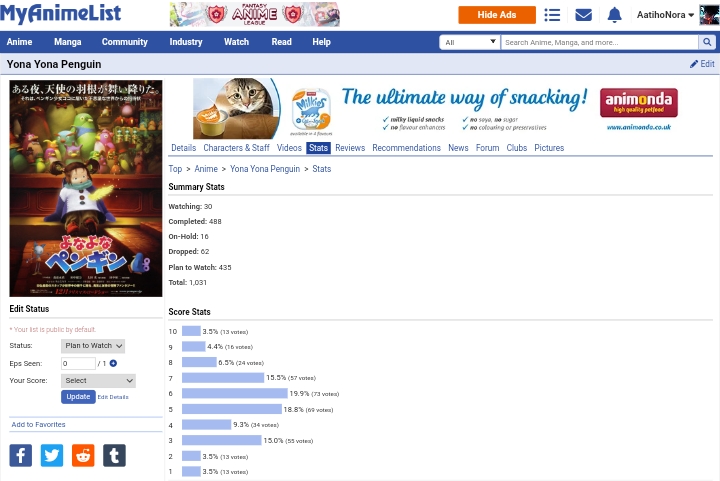Click the search magnifier button
Screen dimensions: 720x481
(707, 42)
